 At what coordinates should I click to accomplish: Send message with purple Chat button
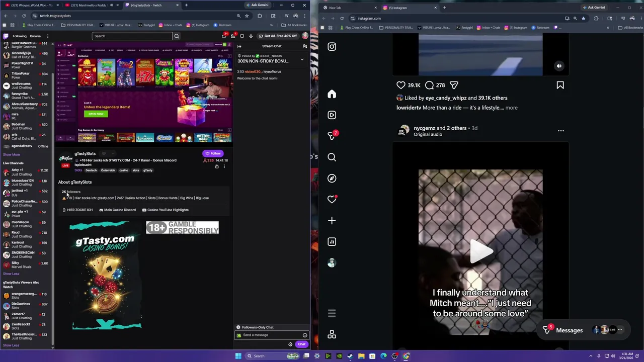pos(301,344)
